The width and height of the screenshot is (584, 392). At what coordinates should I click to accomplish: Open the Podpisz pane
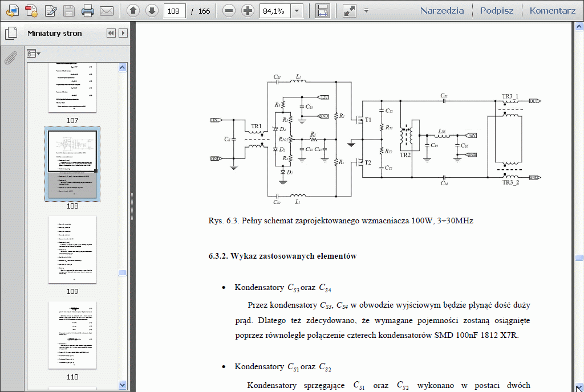coord(496,10)
